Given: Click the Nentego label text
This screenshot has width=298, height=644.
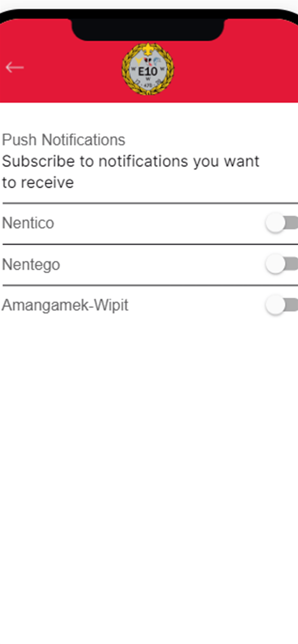Looking at the screenshot, I should click(31, 265).
